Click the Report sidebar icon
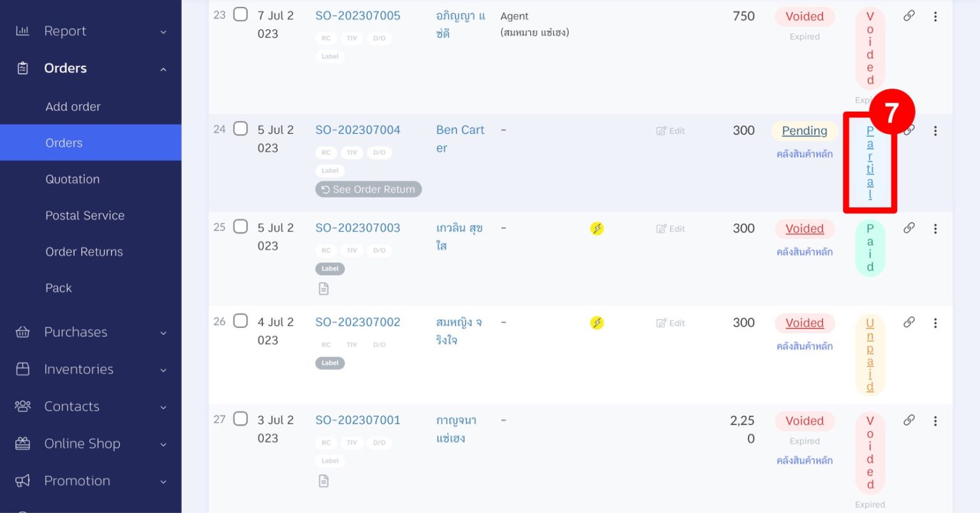This screenshot has height=513, width=980. (23, 30)
